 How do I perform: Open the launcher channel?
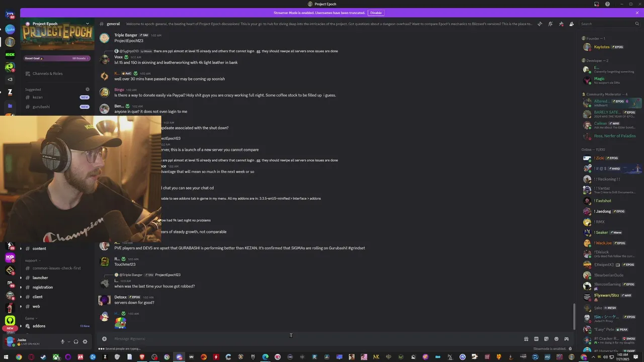click(57, 278)
